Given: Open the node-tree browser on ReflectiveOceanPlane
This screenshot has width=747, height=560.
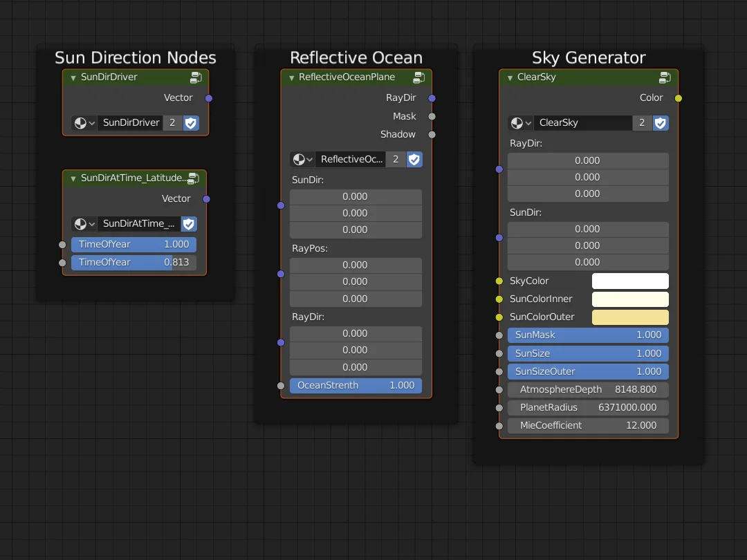Looking at the screenshot, I should coord(301,159).
